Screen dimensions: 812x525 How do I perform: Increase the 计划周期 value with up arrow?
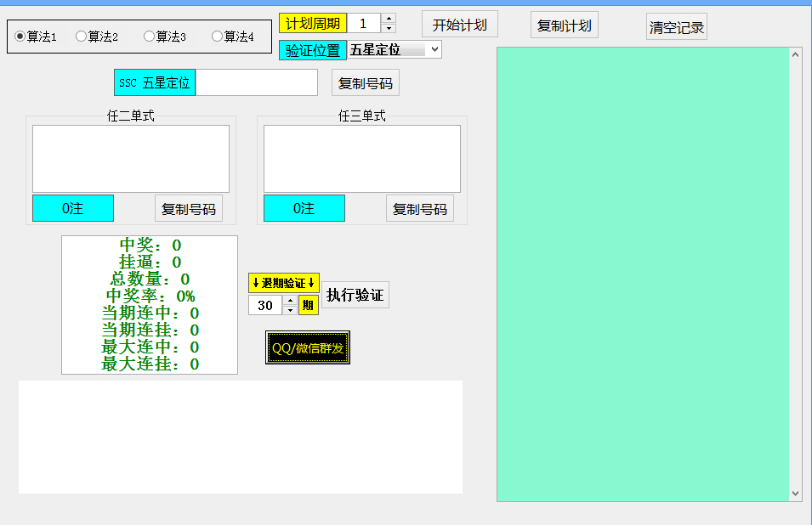click(x=389, y=18)
